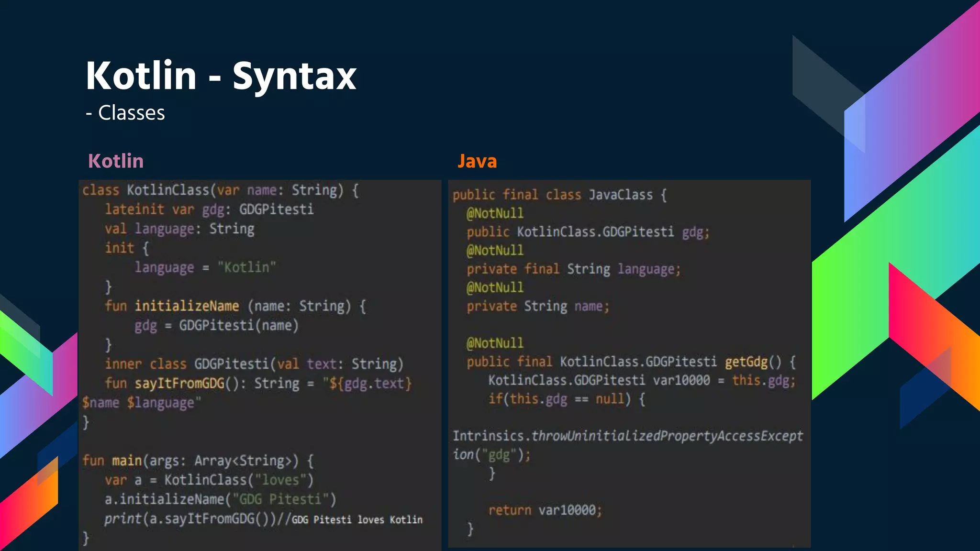Click 'class KotlinClass' declaration line

220,190
